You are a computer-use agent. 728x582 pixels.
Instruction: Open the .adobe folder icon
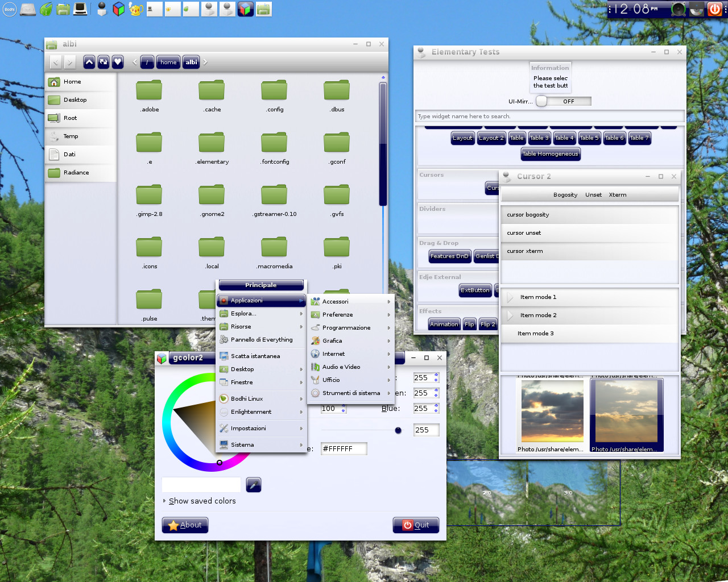(x=150, y=90)
